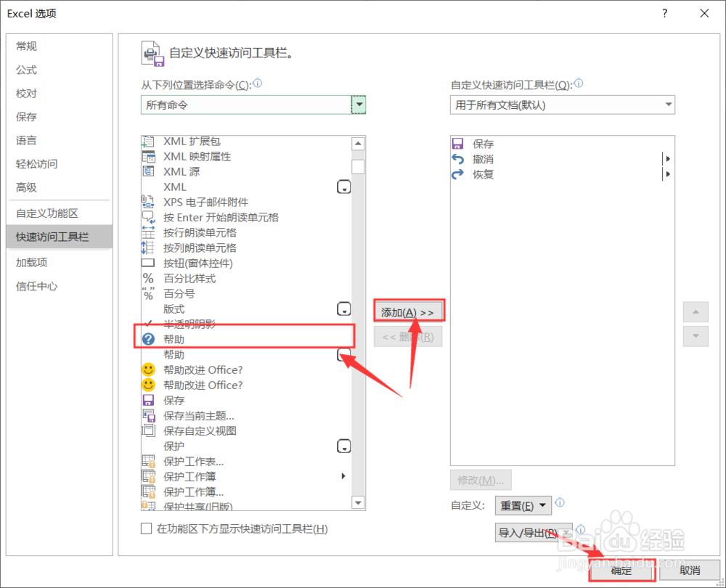This screenshot has width=726, height=588.
Task: Select the 帮助 row with dropdown indicator
Action: coord(246,355)
